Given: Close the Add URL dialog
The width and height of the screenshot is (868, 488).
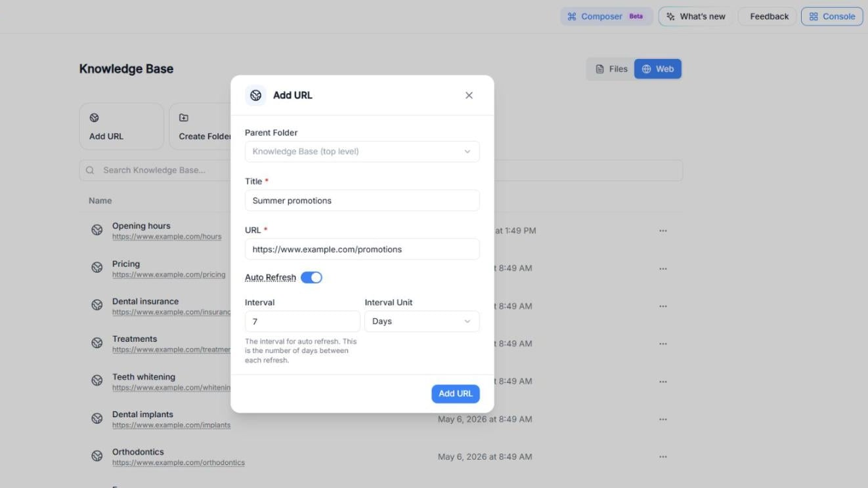Looking at the screenshot, I should (469, 95).
